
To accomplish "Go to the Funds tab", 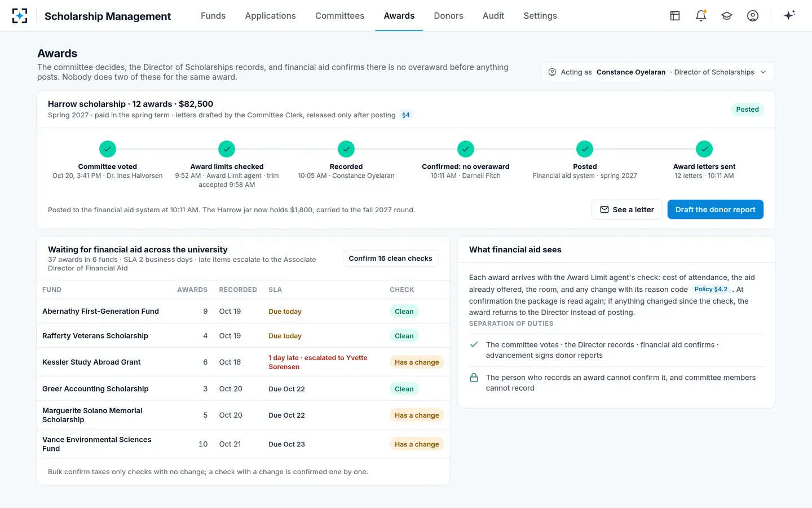I will (x=213, y=16).
